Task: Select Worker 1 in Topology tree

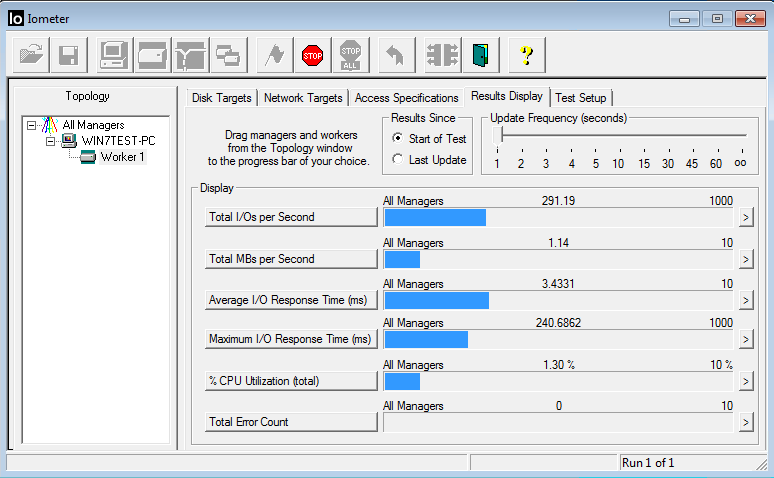Action: pyautogui.click(x=122, y=157)
